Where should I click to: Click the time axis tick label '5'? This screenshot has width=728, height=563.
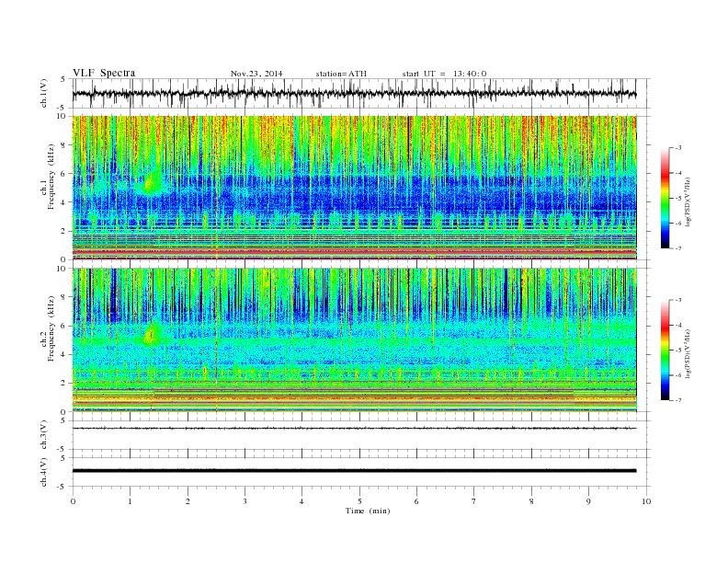[x=359, y=501]
